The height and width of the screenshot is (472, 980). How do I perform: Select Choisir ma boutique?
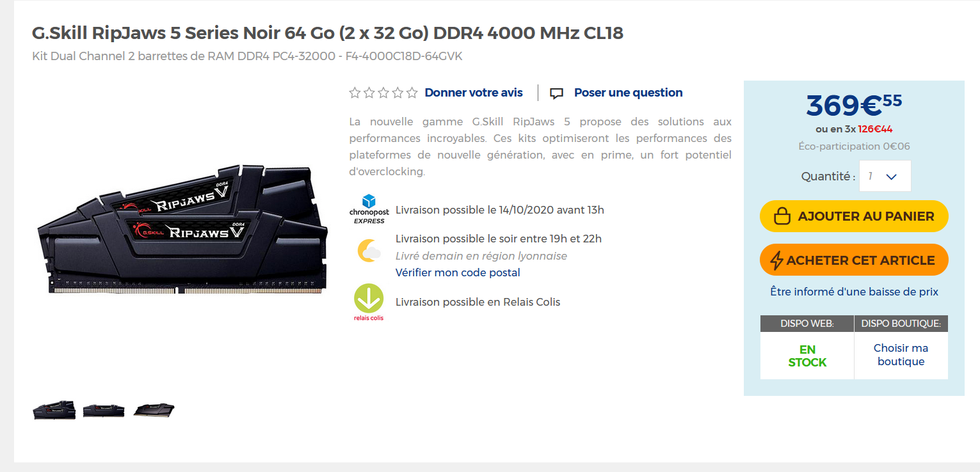901,355
